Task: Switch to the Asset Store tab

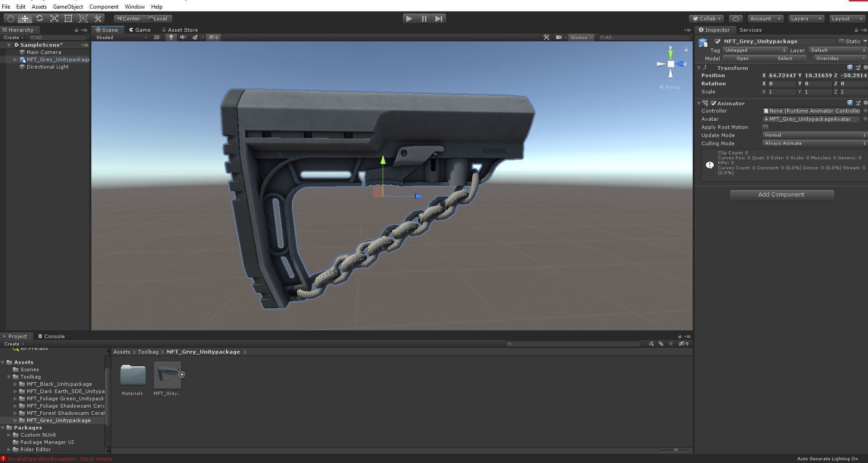Action: (180, 30)
